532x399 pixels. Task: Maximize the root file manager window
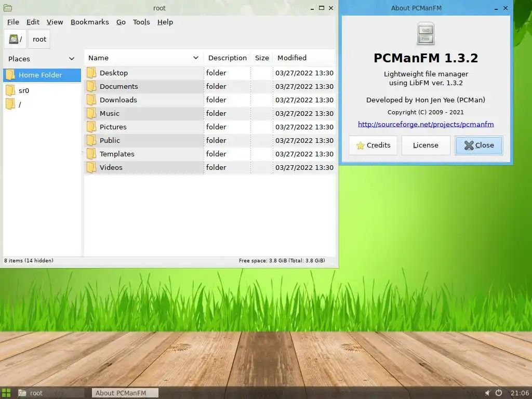click(321, 8)
